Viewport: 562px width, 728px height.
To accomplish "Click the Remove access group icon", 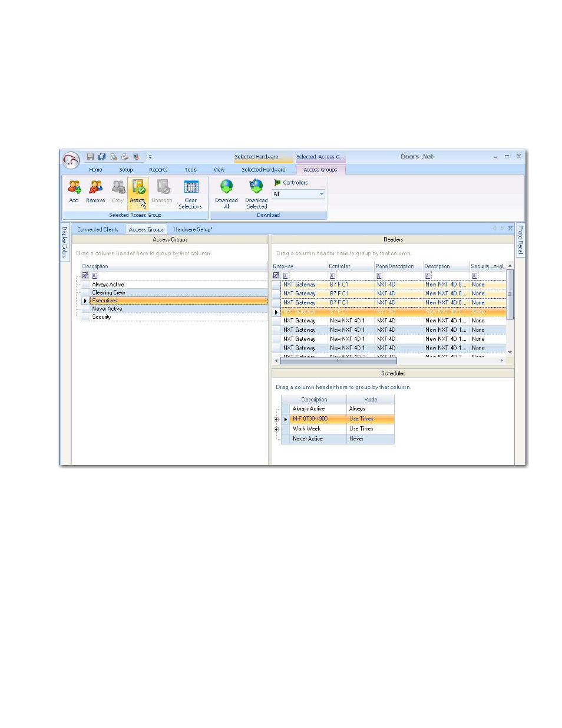I will pyautogui.click(x=95, y=187).
